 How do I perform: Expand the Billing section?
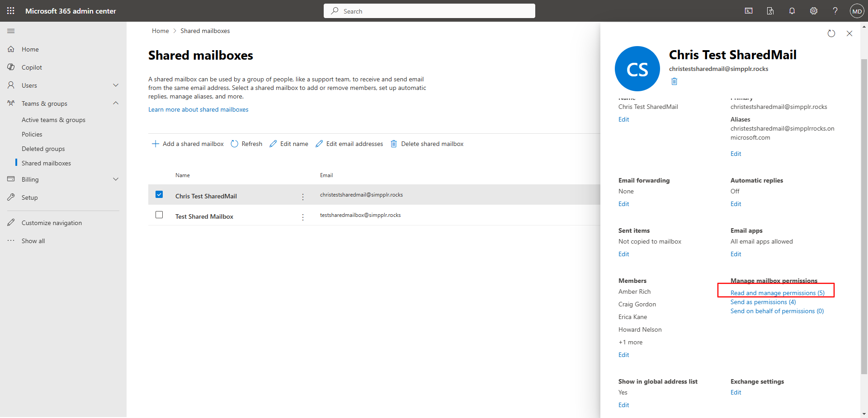(116, 179)
